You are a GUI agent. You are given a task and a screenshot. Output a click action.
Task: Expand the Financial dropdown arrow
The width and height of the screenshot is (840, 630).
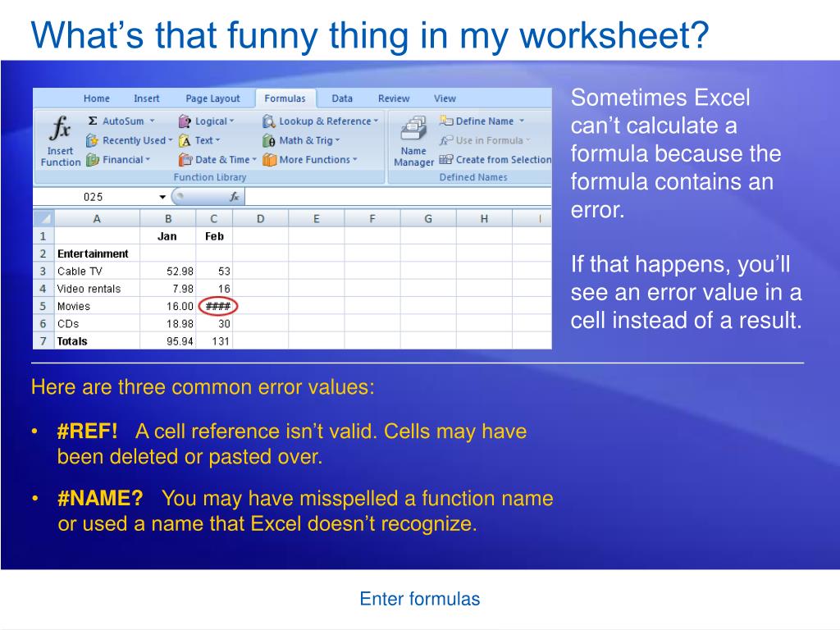(148, 160)
